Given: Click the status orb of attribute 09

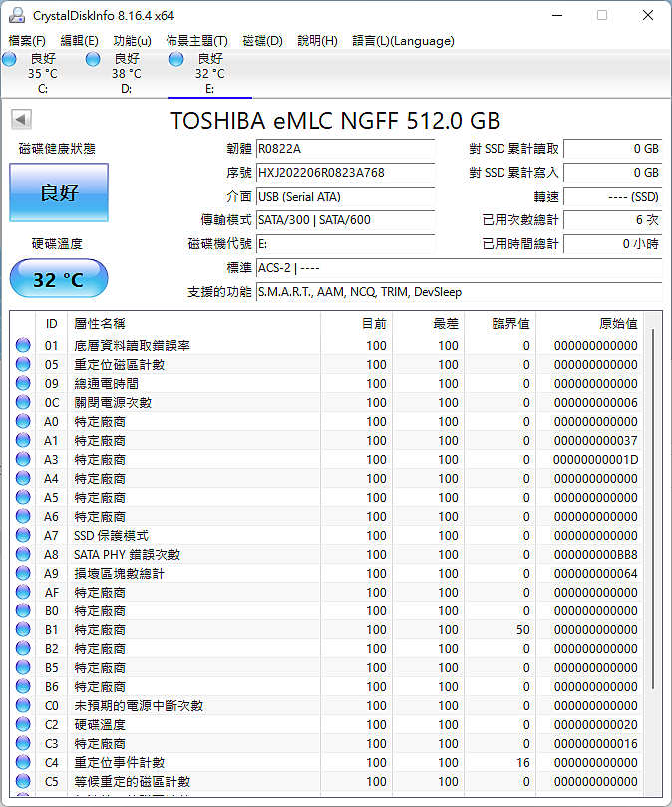Looking at the screenshot, I should point(23,383).
